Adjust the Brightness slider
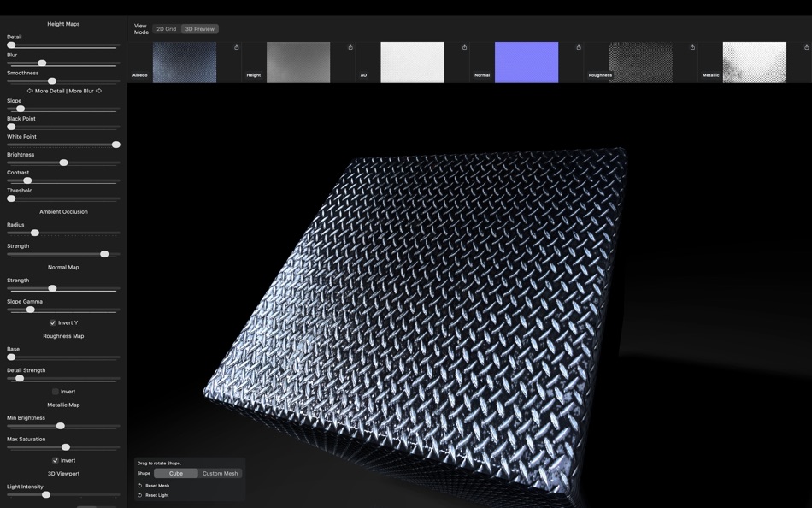This screenshot has height=508, width=812. [x=62, y=162]
